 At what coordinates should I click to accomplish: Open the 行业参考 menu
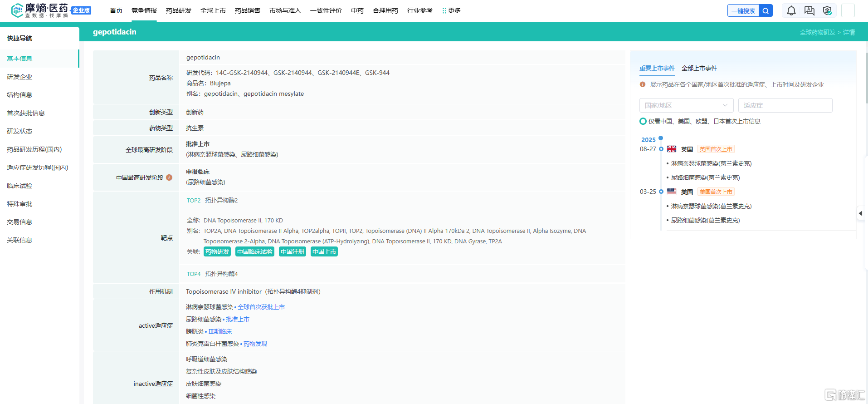[x=420, y=10]
